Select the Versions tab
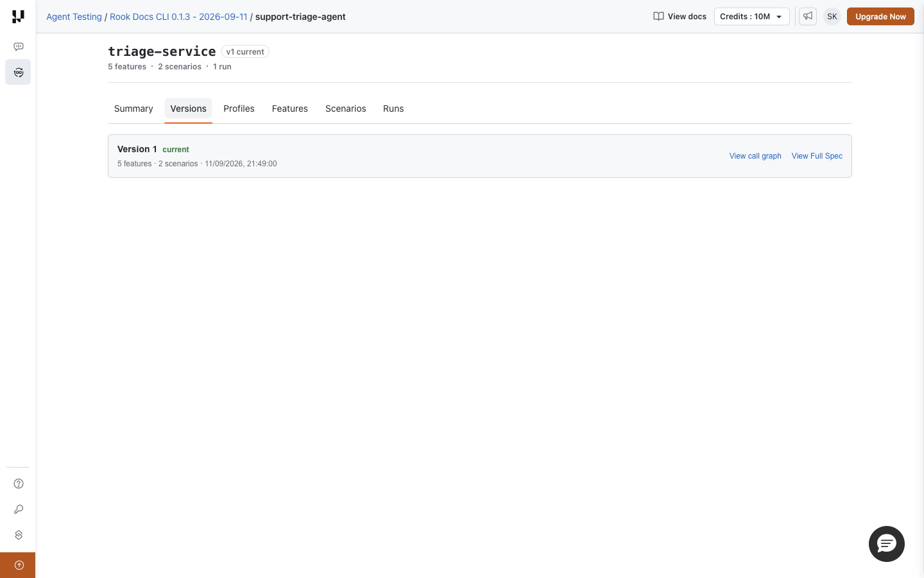 (189, 109)
